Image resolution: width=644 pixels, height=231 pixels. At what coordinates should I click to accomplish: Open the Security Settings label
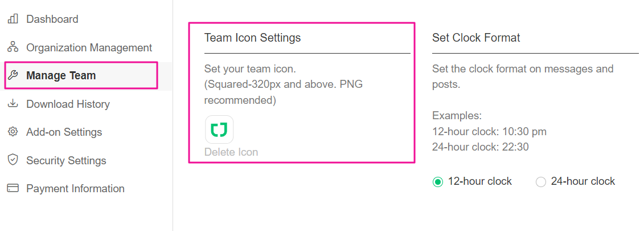coord(66,160)
